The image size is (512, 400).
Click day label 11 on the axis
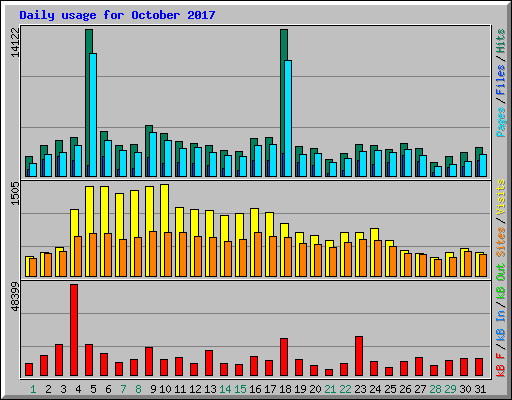point(180,389)
